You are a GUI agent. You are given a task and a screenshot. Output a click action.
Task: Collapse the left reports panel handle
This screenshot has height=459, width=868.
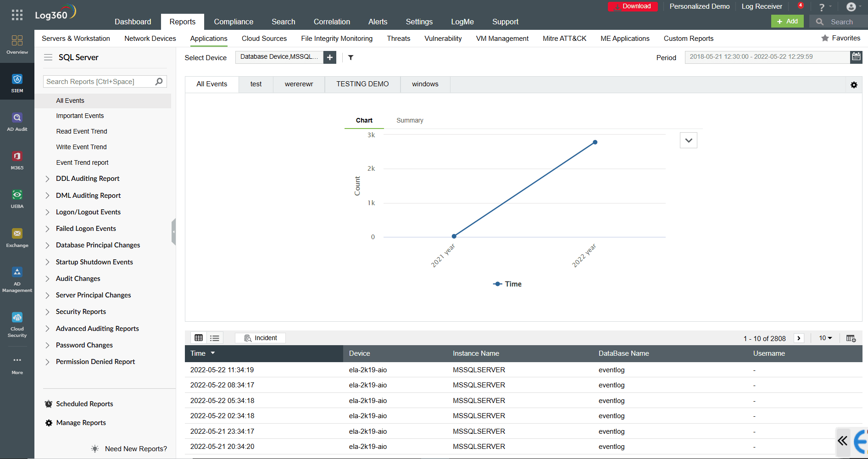173,232
